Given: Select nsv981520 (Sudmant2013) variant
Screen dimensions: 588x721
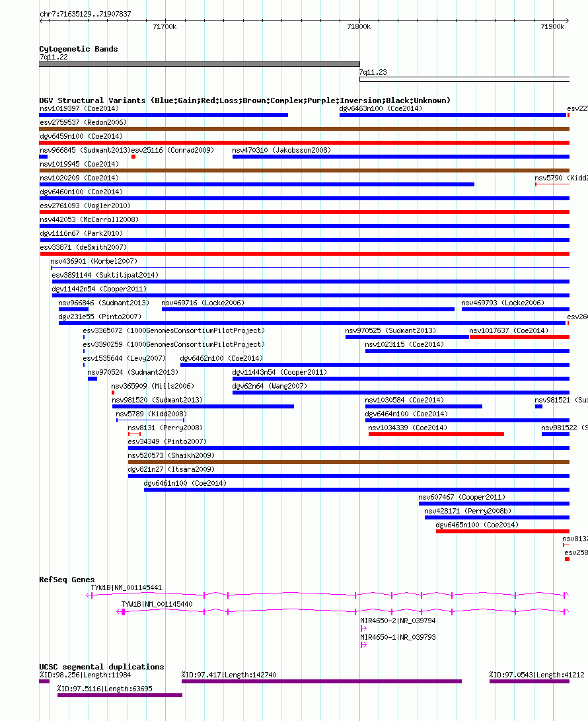Looking at the screenshot, I should click(x=203, y=406).
